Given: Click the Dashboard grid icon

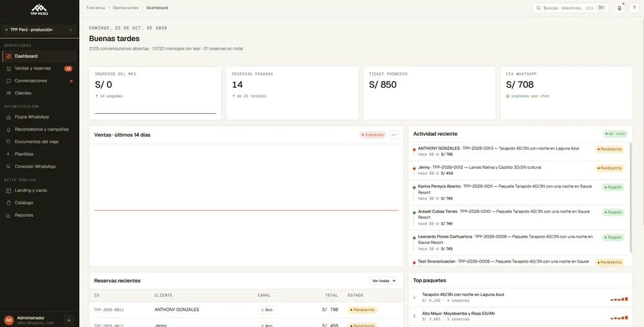Looking at the screenshot, I should pyautogui.click(x=8, y=56).
